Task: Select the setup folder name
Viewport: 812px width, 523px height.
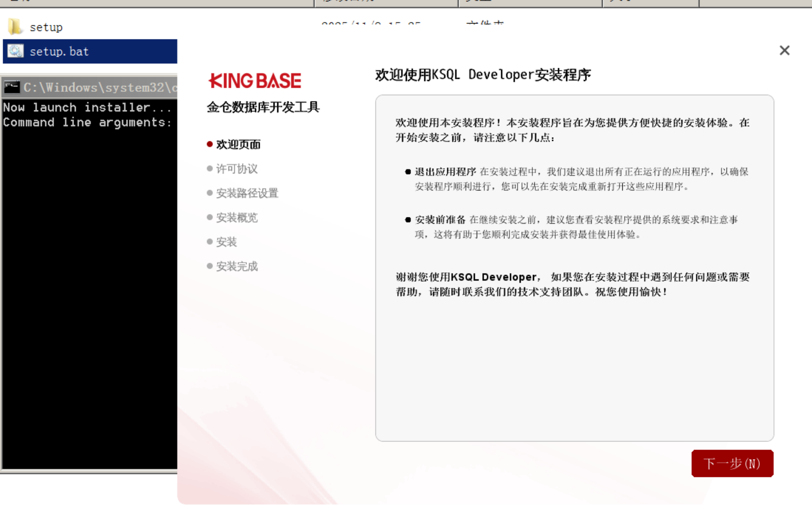Action: 46,27
